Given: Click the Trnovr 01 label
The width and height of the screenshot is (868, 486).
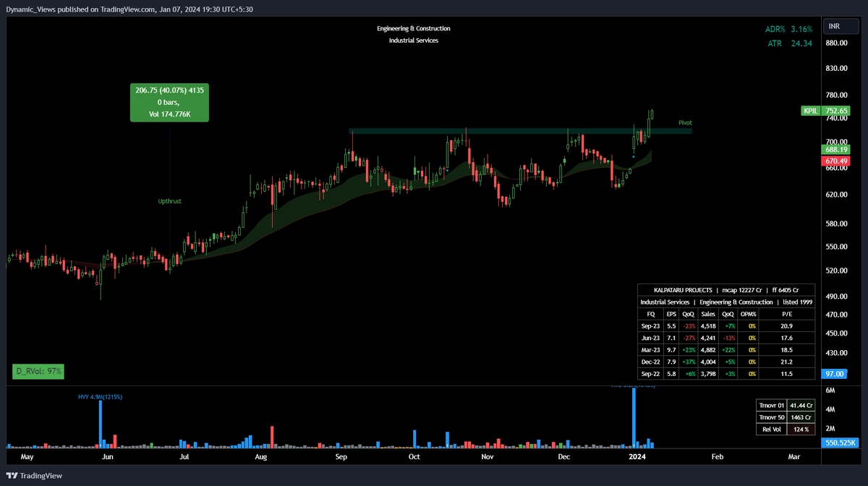Looking at the screenshot, I should click(x=771, y=405).
